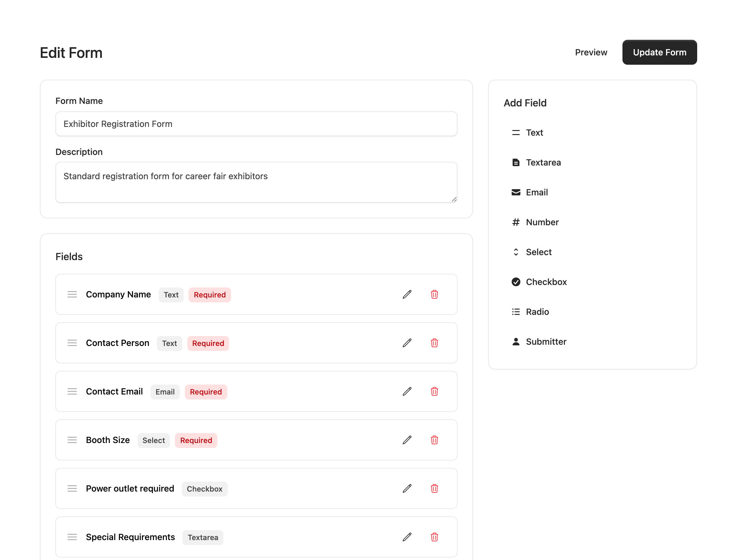Add an Email field to the form
Image resolution: width=737 pixels, height=560 pixels.
pyautogui.click(x=537, y=192)
